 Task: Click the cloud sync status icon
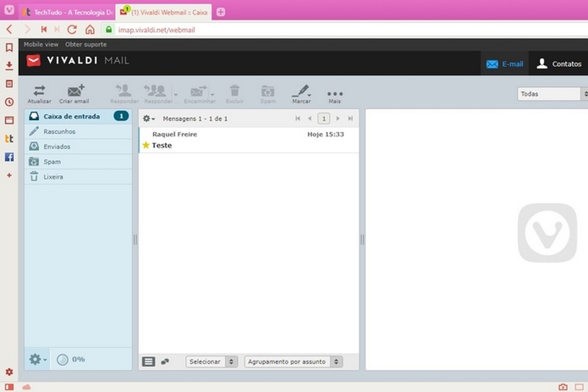coord(26,387)
